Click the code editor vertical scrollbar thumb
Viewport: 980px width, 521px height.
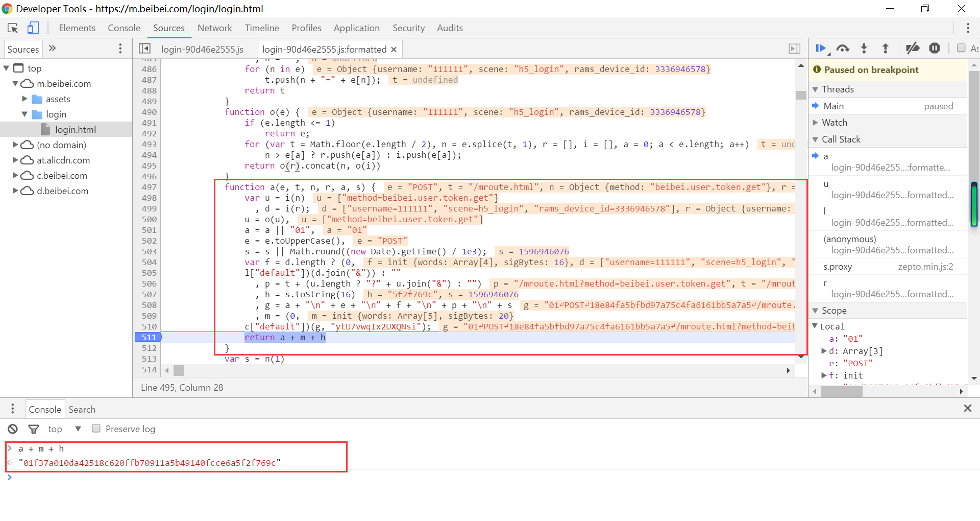tap(801, 95)
